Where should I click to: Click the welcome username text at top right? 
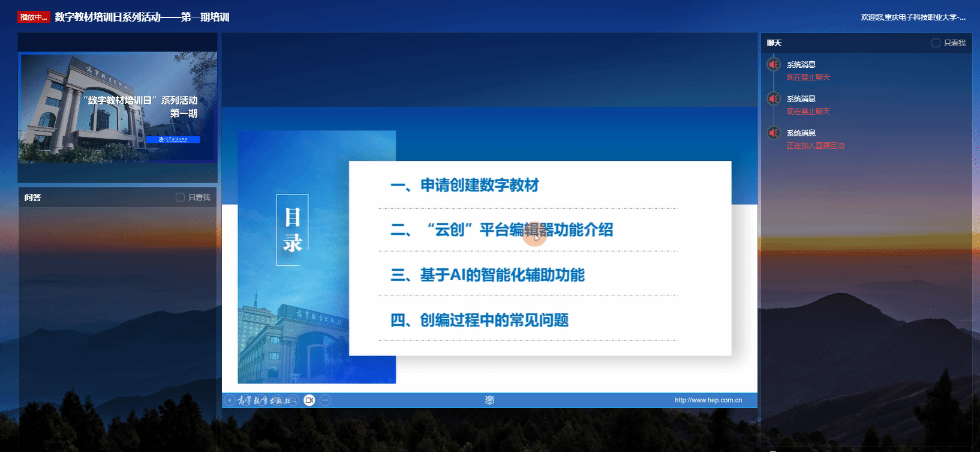click(913, 17)
